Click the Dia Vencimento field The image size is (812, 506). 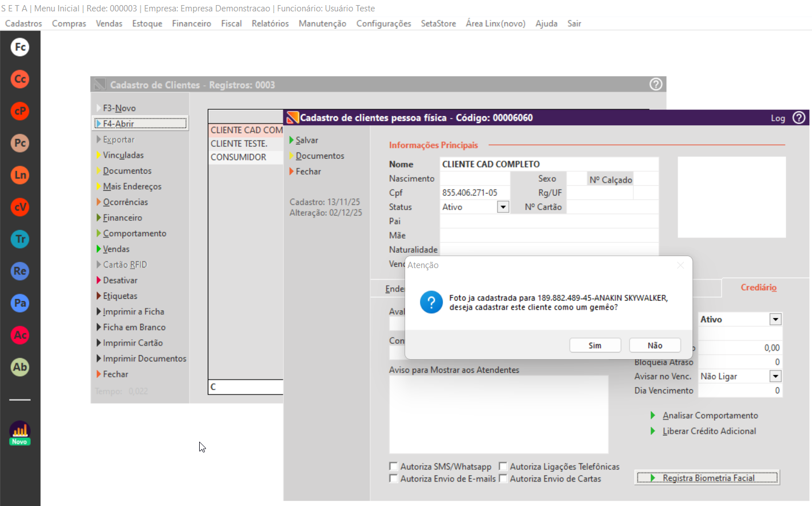[740, 390]
